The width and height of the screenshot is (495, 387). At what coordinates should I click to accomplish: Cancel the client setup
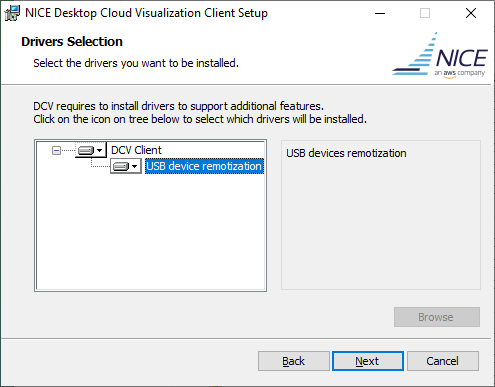click(x=443, y=361)
